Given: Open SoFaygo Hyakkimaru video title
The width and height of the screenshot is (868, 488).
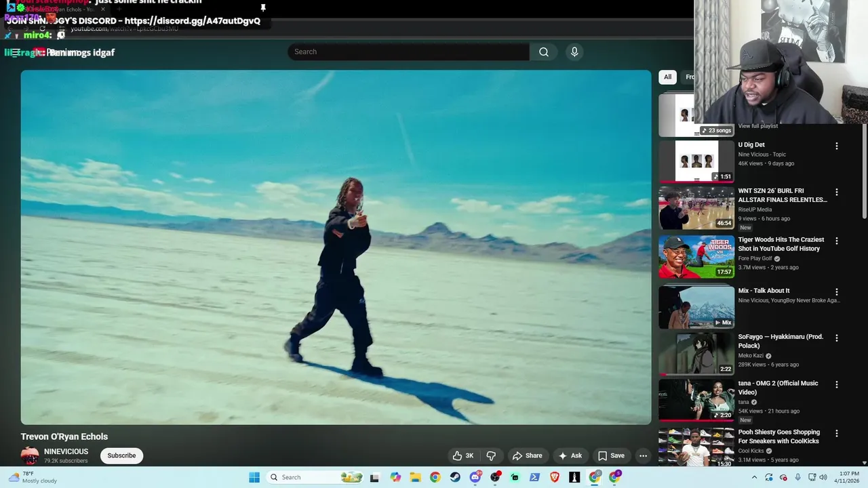Looking at the screenshot, I should [781, 341].
